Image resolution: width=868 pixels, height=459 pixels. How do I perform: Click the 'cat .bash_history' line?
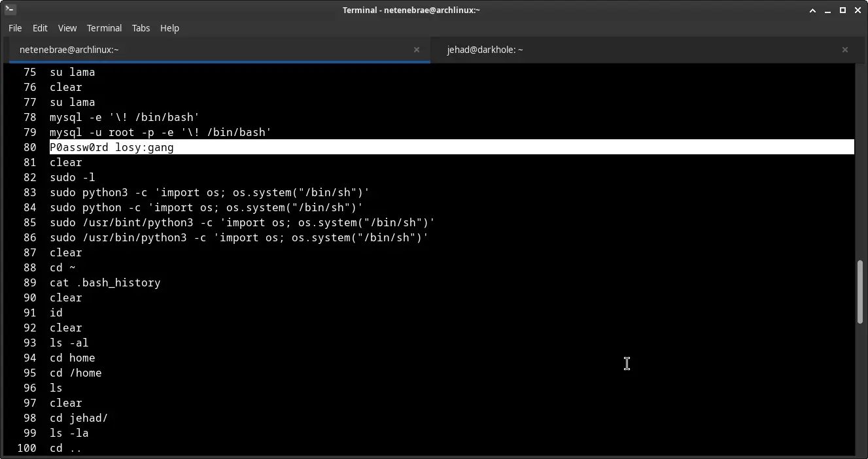click(x=105, y=283)
